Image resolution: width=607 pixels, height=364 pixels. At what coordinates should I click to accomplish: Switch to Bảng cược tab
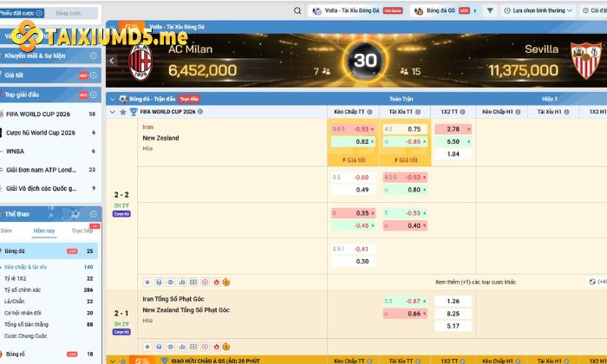click(x=69, y=13)
